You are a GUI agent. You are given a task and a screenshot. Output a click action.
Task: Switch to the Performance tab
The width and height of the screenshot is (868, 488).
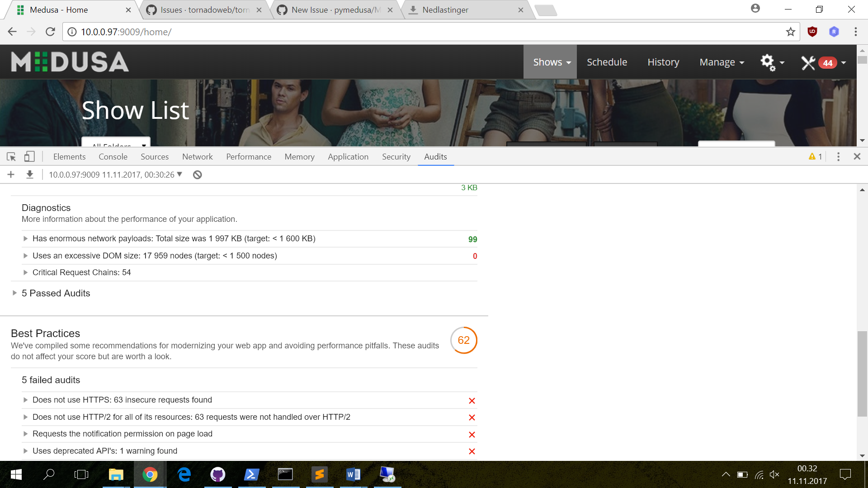pyautogui.click(x=249, y=156)
